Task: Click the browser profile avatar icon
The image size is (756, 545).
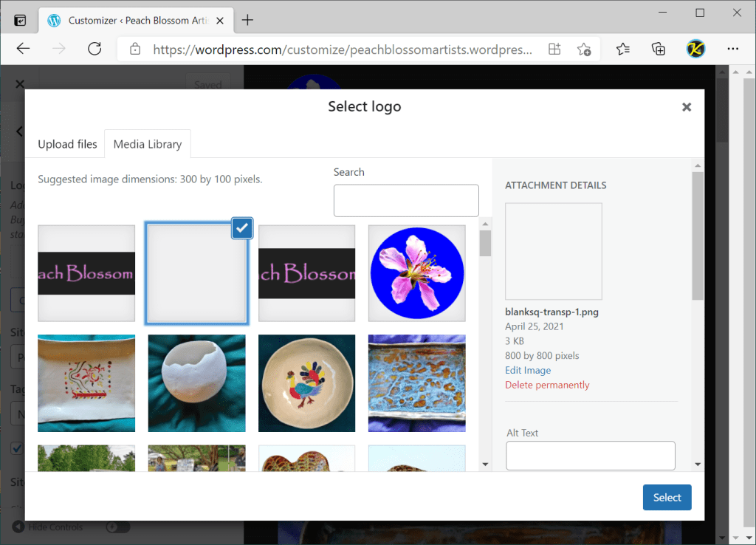Action: 695,49
